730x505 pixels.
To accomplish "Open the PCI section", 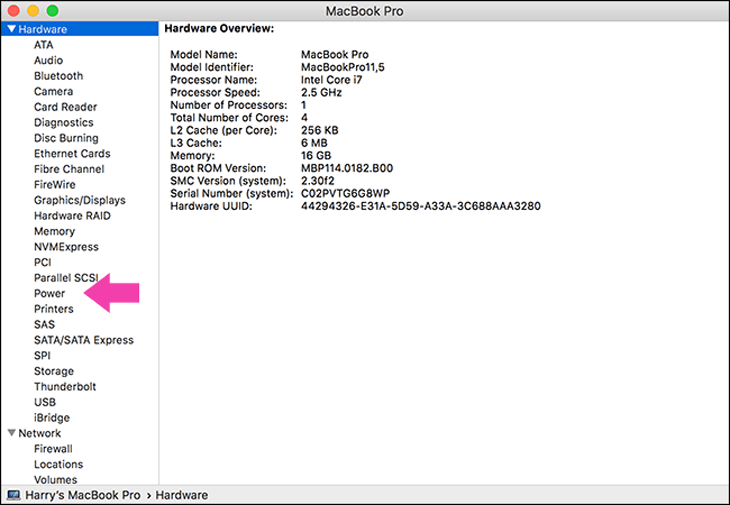I will pyautogui.click(x=42, y=262).
